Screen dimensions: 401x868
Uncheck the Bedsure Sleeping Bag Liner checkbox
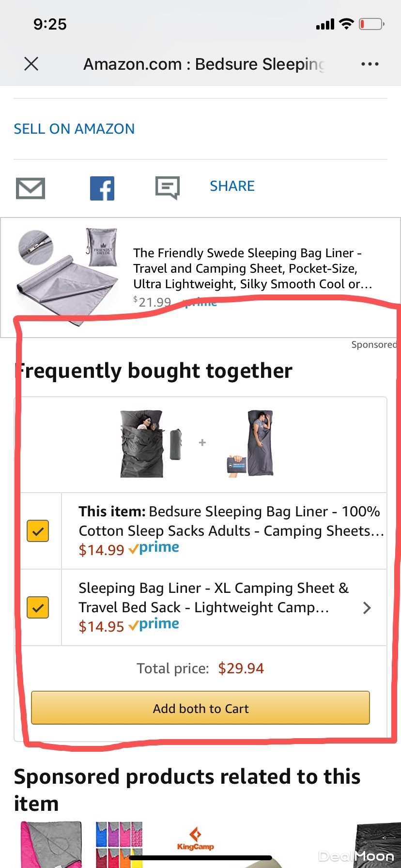(x=38, y=531)
